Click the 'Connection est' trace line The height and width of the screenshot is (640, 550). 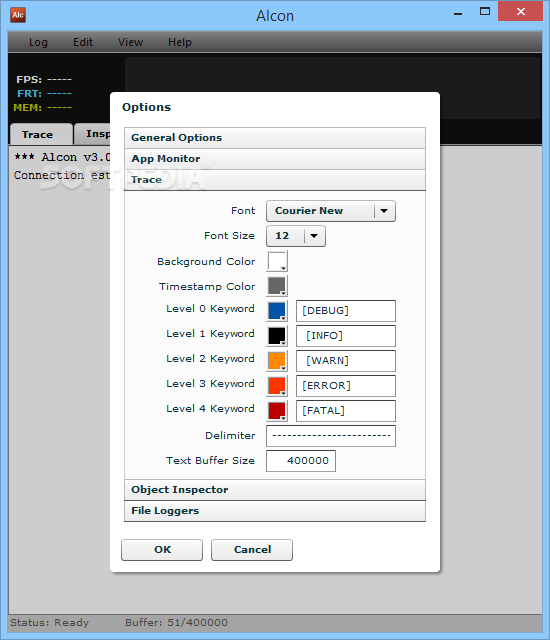[62, 176]
